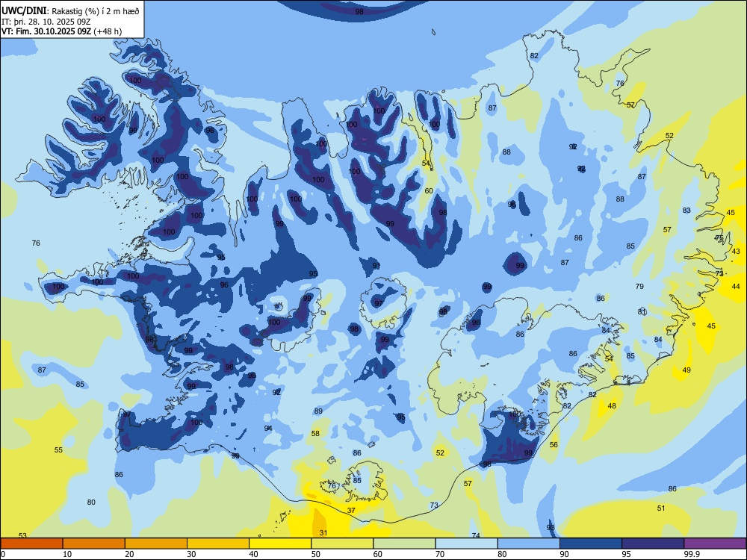Click the value 55 in the southwest ocean

(58, 449)
